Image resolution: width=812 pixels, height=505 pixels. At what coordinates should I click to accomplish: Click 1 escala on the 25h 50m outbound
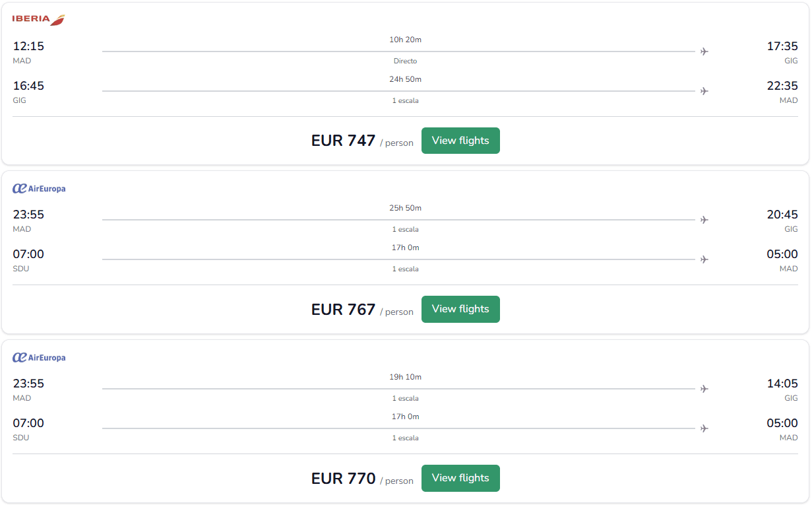click(x=405, y=229)
